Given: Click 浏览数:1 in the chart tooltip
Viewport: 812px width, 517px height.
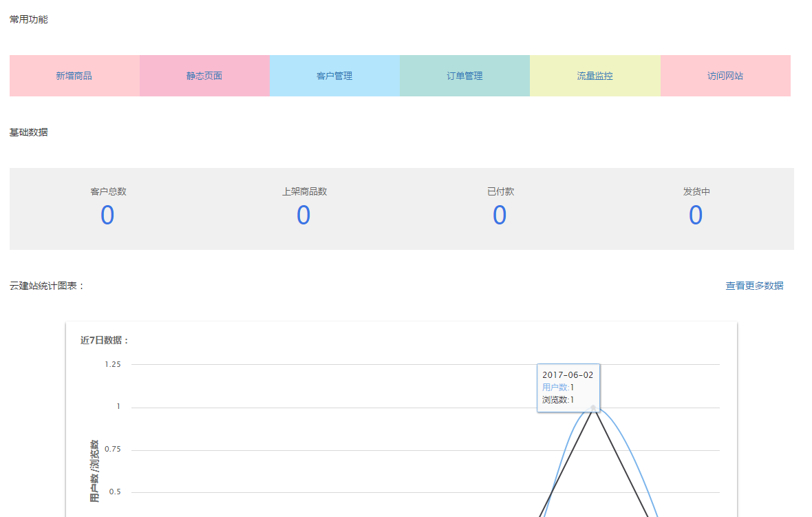Looking at the screenshot, I should pos(557,400).
